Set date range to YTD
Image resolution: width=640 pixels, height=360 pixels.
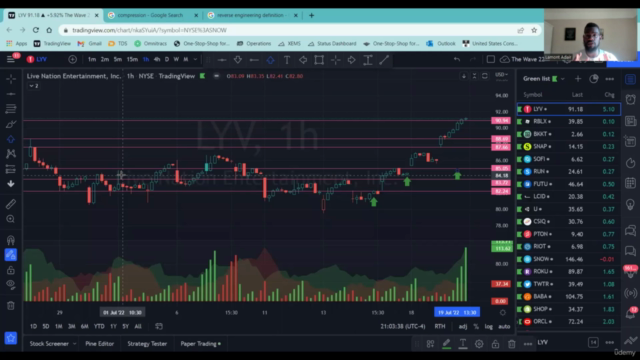click(99, 327)
